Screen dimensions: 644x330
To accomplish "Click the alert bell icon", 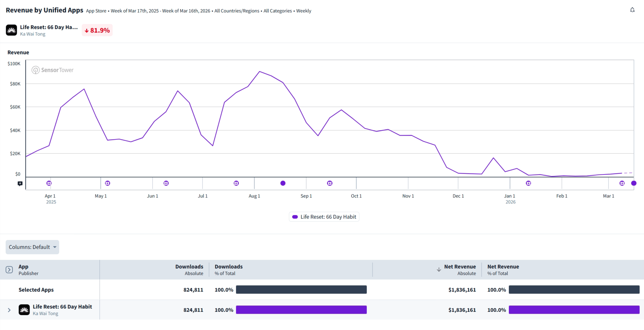I will click(632, 10).
